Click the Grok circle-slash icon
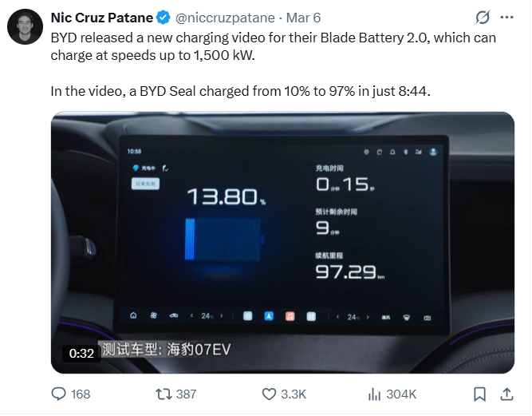The width and height of the screenshot is (532, 416). click(x=483, y=17)
